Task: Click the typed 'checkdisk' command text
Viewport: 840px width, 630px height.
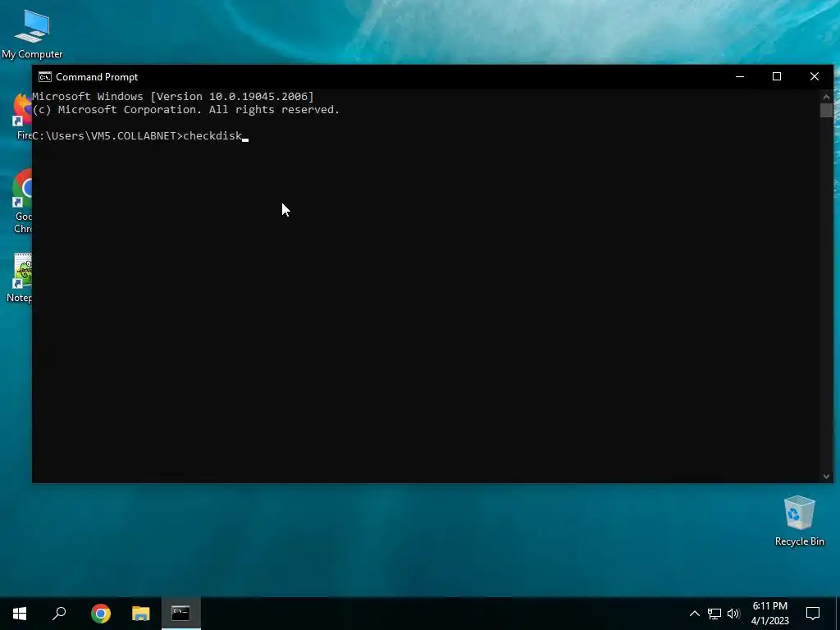Action: [212, 136]
